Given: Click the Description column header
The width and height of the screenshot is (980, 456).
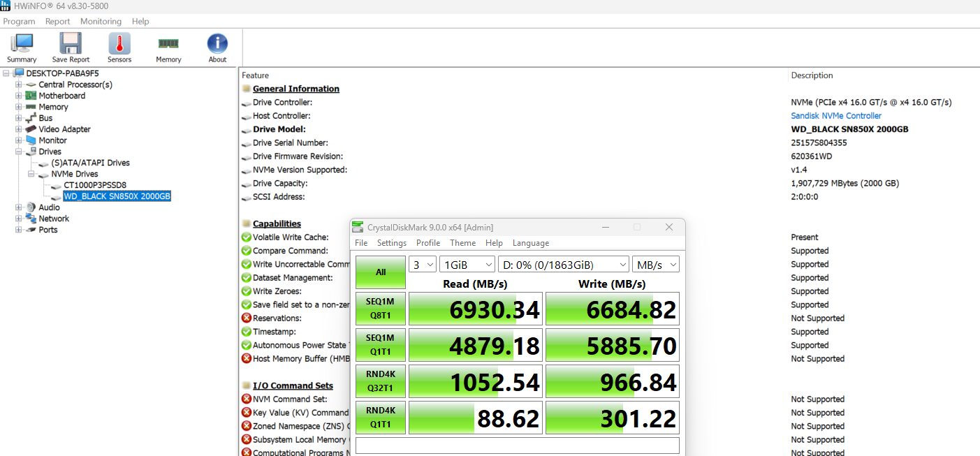Looking at the screenshot, I should 812,75.
